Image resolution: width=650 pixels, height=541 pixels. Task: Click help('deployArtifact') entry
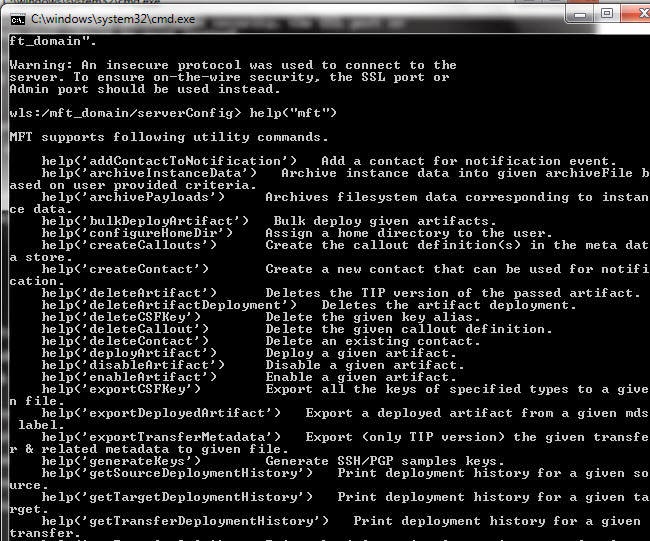coord(129,353)
